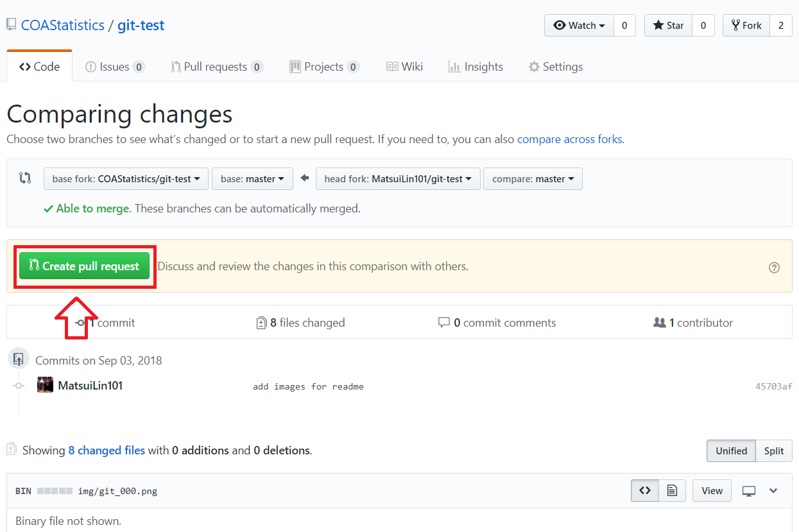The width and height of the screenshot is (799, 532).
Task: Click the MatsuiLin101 avatar thumbnail
Action: tap(45, 385)
